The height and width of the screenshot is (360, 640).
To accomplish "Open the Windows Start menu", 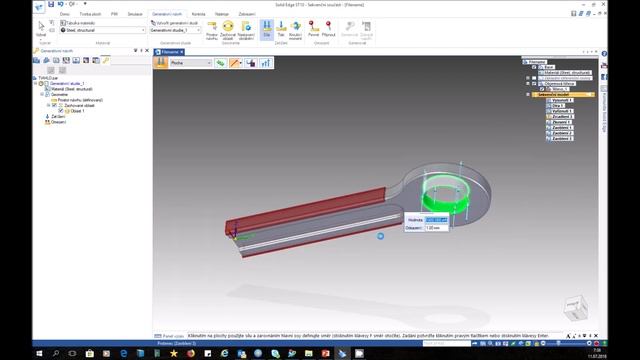I will pyautogui.click(x=39, y=353).
